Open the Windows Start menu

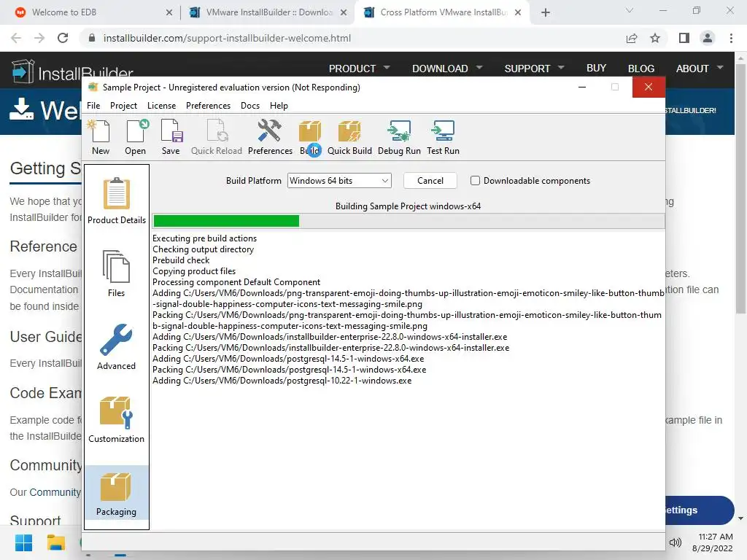23,542
